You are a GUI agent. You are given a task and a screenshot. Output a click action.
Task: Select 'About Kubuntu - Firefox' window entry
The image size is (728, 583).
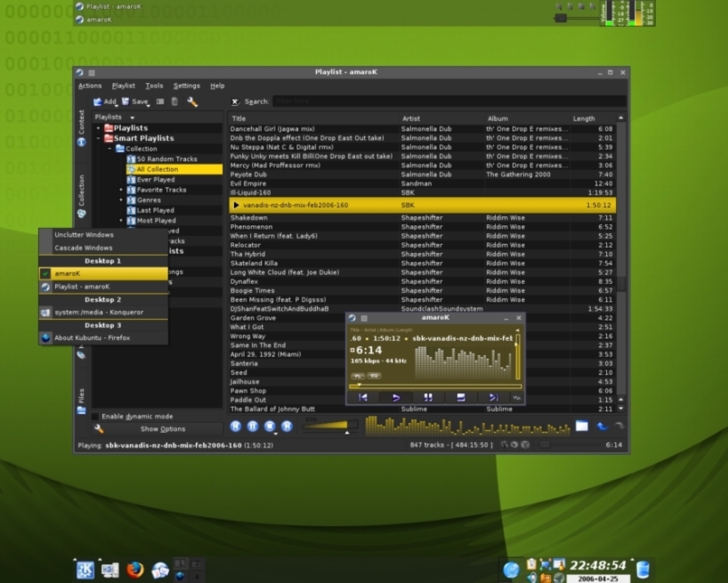click(103, 338)
